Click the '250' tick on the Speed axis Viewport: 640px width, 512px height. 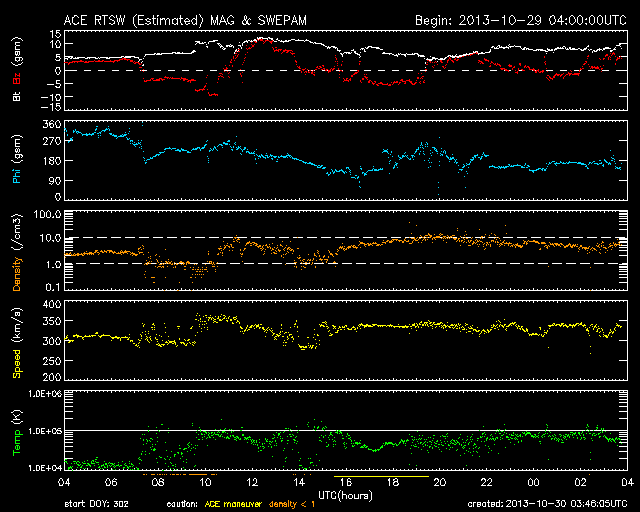(52, 361)
